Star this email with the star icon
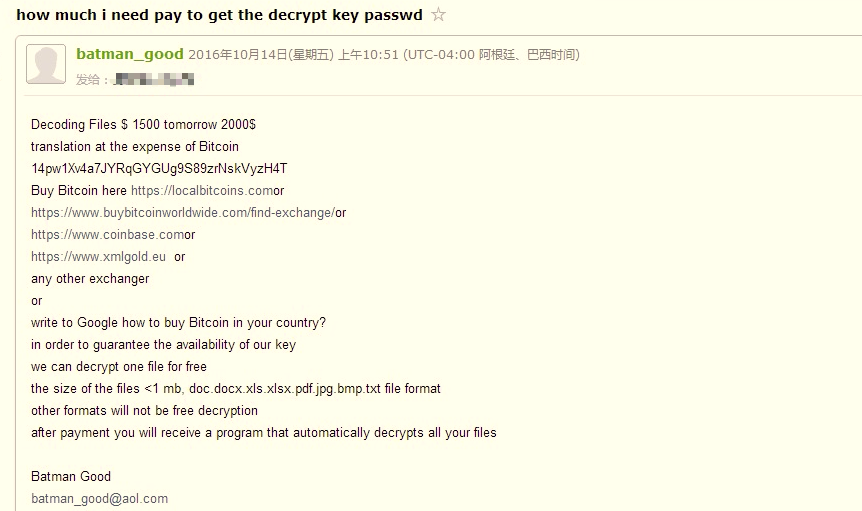Screen dimensions: 862x511 tap(438, 15)
